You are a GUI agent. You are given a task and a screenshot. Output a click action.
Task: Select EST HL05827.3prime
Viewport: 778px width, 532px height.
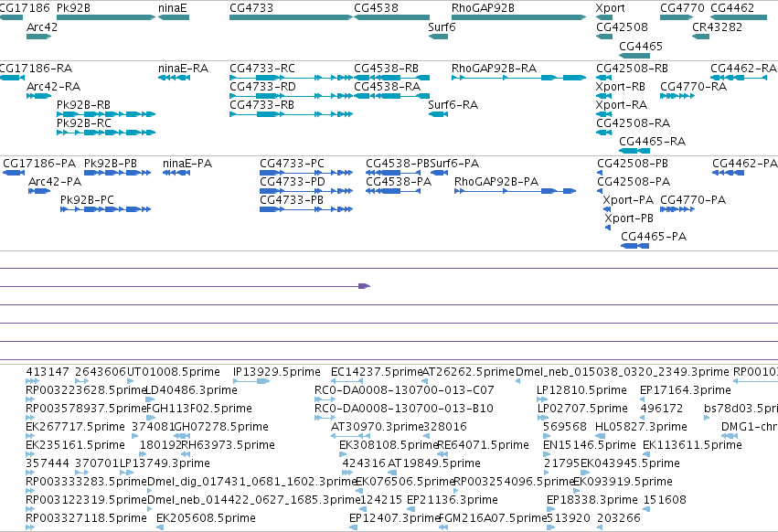pos(599,436)
